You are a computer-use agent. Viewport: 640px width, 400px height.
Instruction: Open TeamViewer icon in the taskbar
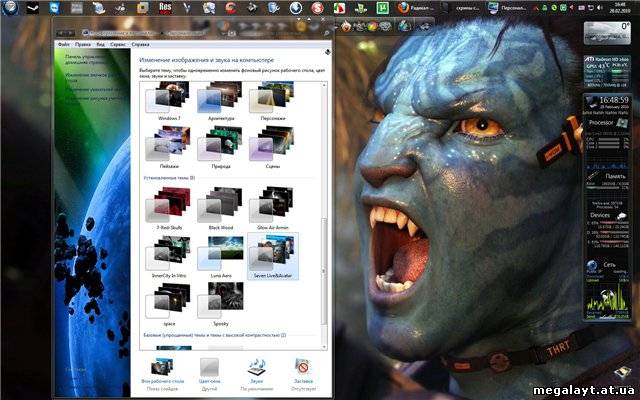click(x=54, y=8)
